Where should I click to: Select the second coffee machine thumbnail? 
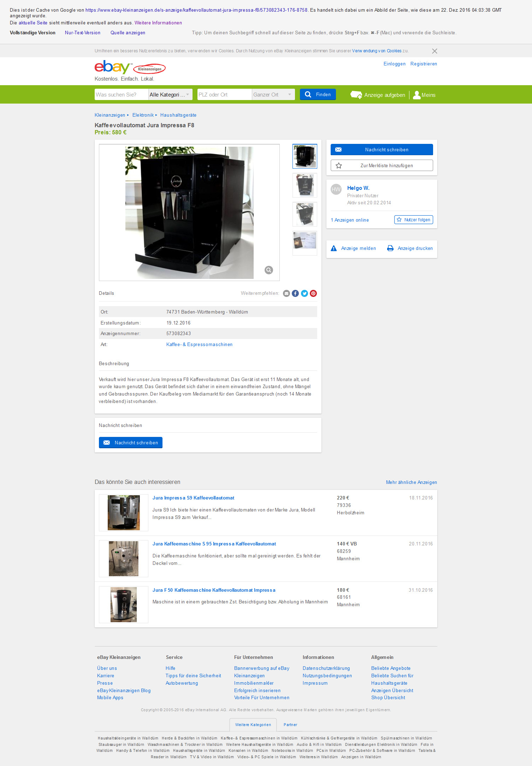tap(305, 185)
